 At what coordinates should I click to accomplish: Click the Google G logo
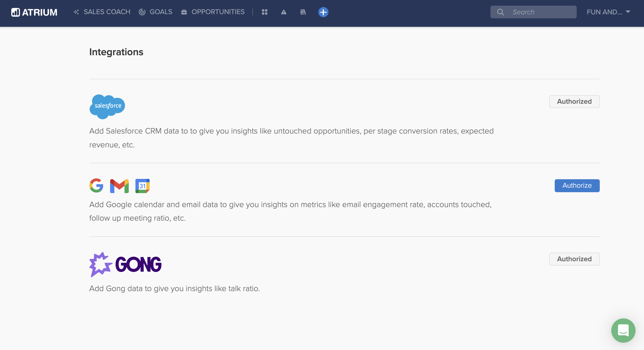coord(96,186)
